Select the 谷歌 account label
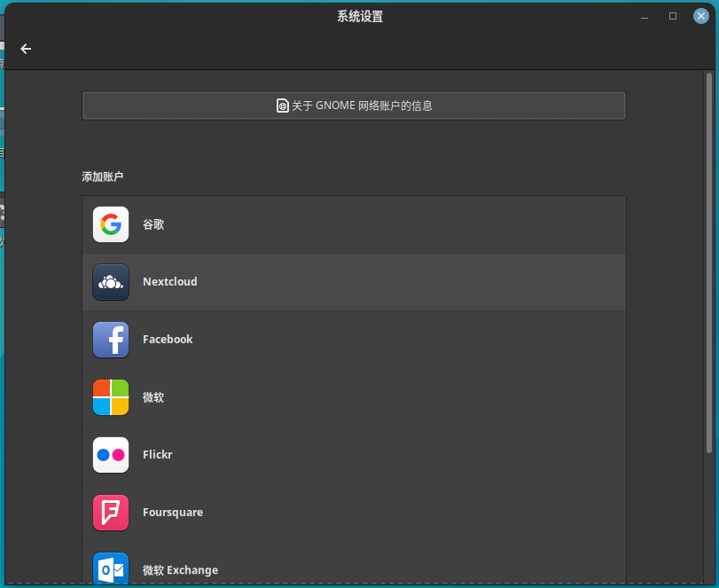The width and height of the screenshot is (719, 588). pyautogui.click(x=153, y=224)
